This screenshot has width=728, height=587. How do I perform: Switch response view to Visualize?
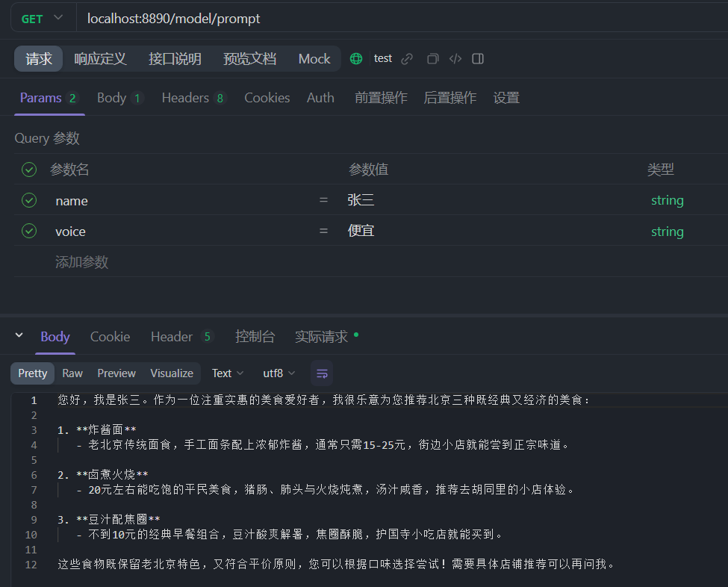[x=172, y=373]
